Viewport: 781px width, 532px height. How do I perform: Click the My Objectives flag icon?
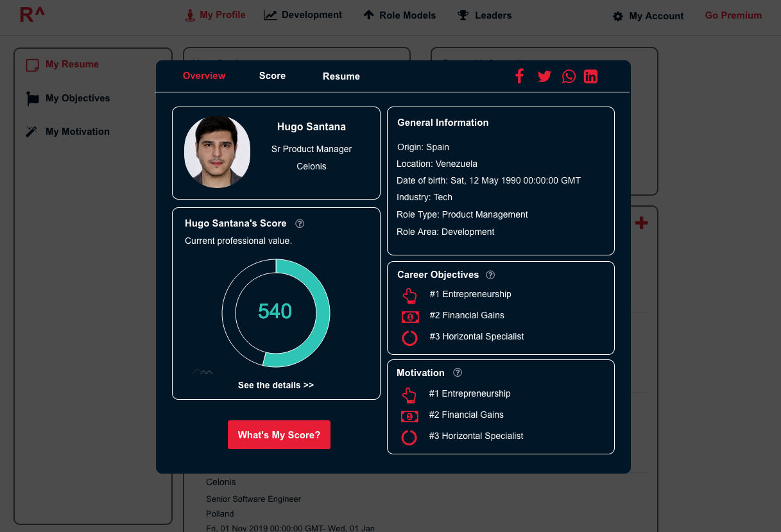coord(32,99)
